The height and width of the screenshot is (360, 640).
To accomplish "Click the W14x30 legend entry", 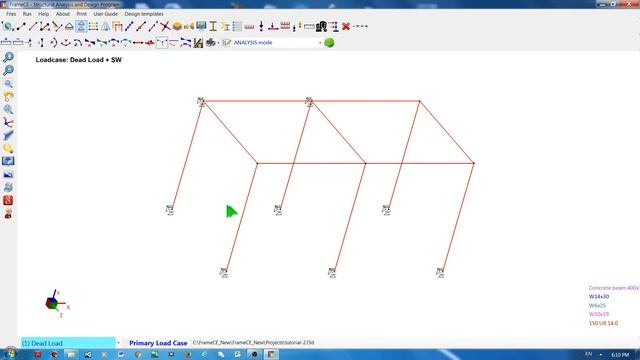I will point(599,297).
